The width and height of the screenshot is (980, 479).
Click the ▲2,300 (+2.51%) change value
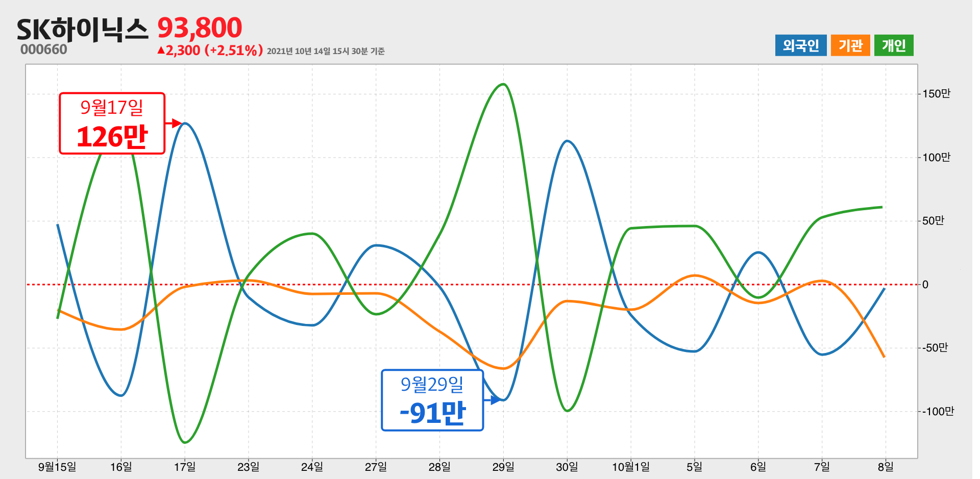coord(210,50)
